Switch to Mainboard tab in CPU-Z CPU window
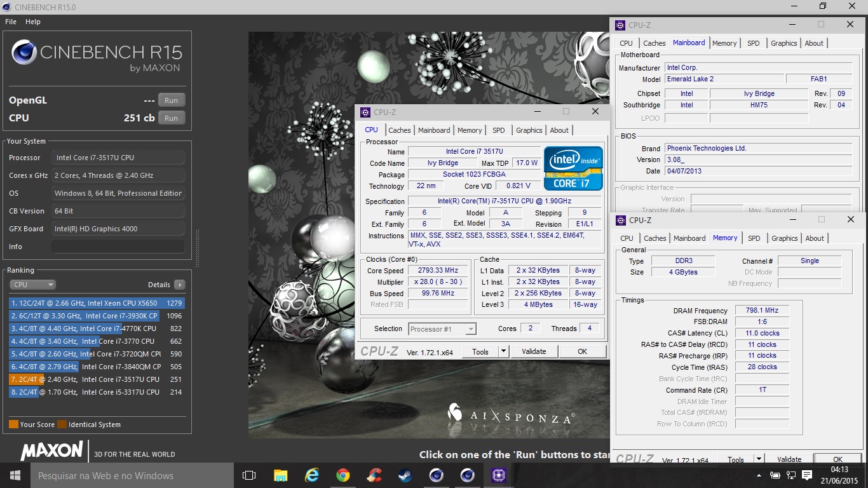 click(434, 130)
